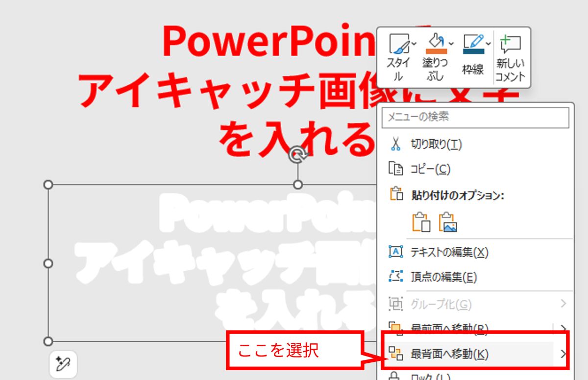Expand the スタイル dropdown arrow
The width and height of the screenshot is (588, 380).
415,44
